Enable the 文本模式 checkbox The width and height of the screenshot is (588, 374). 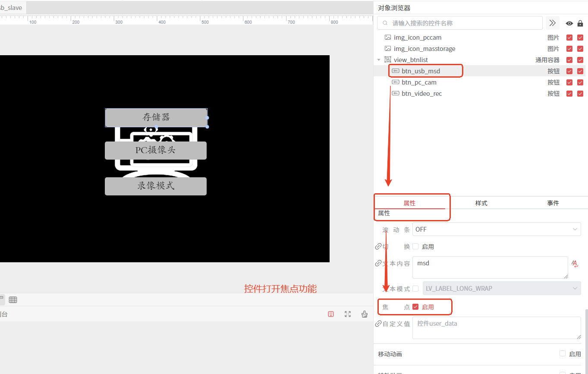(415, 288)
